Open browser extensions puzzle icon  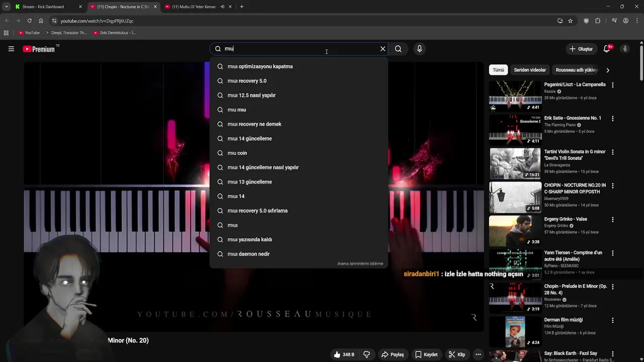[x=598, y=21]
